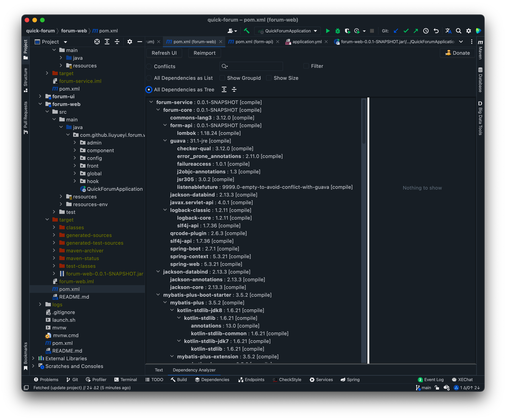The height and width of the screenshot is (420, 506).
Task: Click Git update project arrow icon
Action: (x=396, y=31)
